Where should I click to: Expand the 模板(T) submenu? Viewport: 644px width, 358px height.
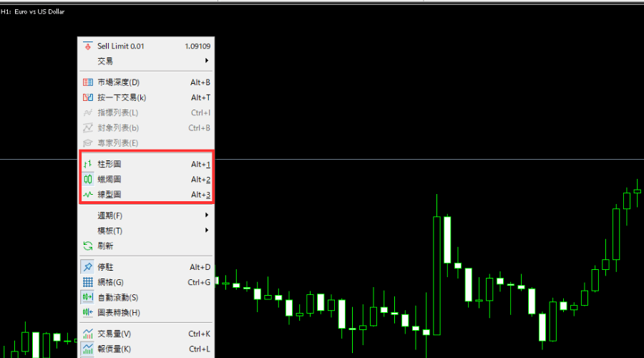pos(146,231)
